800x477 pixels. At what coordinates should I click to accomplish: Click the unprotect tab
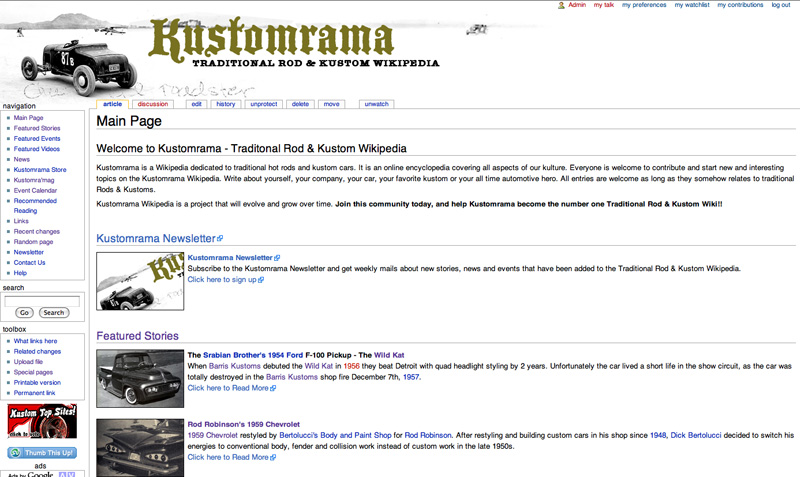click(264, 104)
